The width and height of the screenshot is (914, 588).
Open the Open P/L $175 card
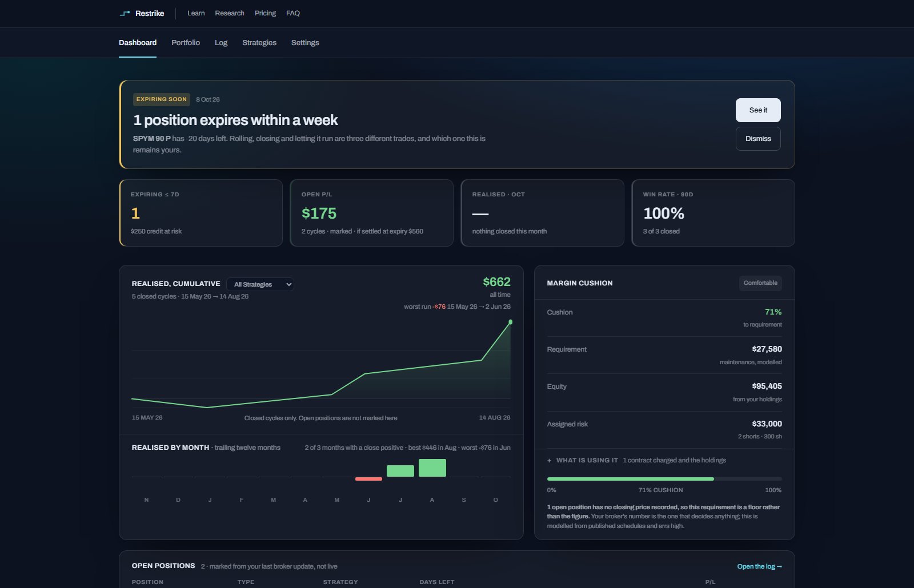tap(372, 213)
